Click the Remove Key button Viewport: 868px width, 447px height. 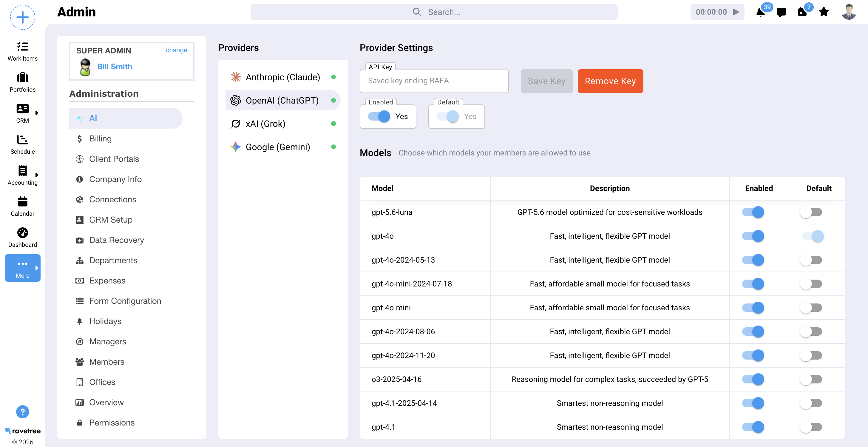pos(610,81)
